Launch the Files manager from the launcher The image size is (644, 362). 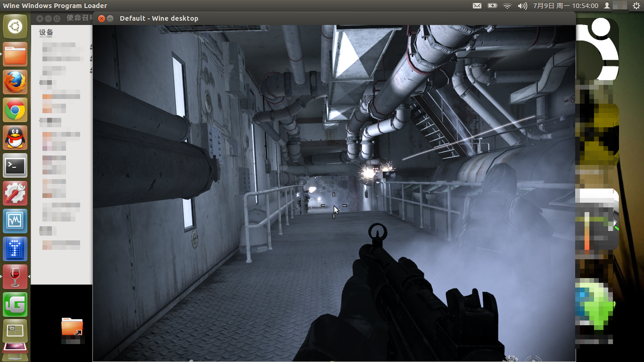(15, 54)
